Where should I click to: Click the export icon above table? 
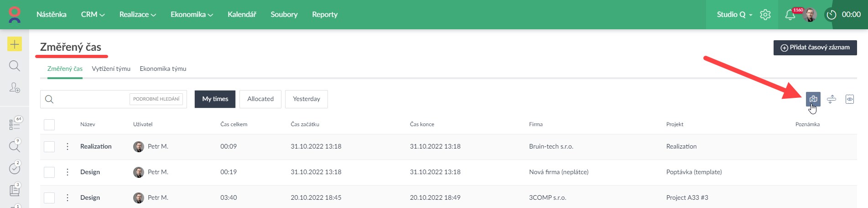(x=813, y=99)
